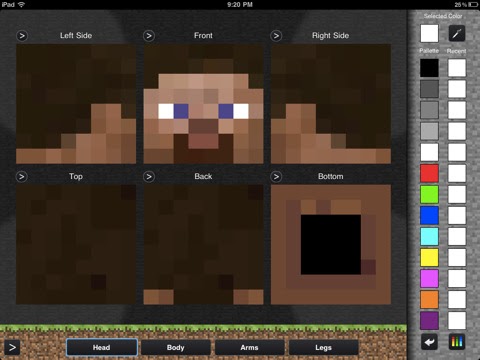This screenshot has height=360, width=480.
Task: Switch to the Head tab
Action: coord(102,347)
